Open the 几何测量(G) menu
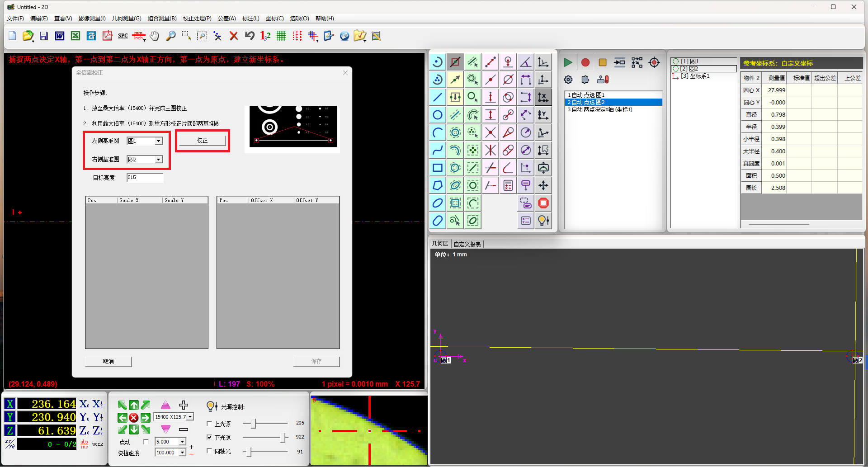The height and width of the screenshot is (467, 868). click(127, 19)
